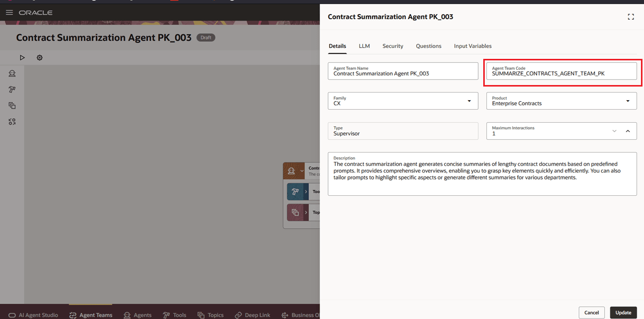644x319 pixels.
Task: Expand the panel to full screen
Action: point(630,17)
